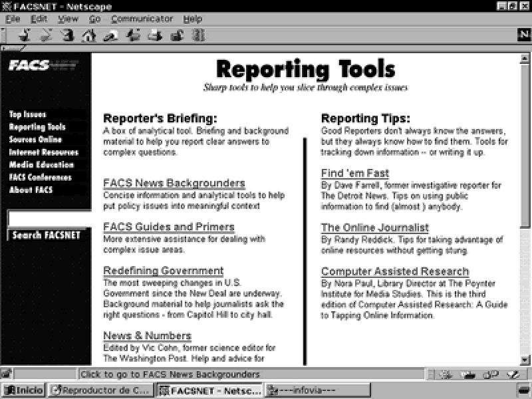Viewport: 532px width, 399px height.
Task: Follow the FACS Guides and Primers link
Action: click(x=169, y=227)
